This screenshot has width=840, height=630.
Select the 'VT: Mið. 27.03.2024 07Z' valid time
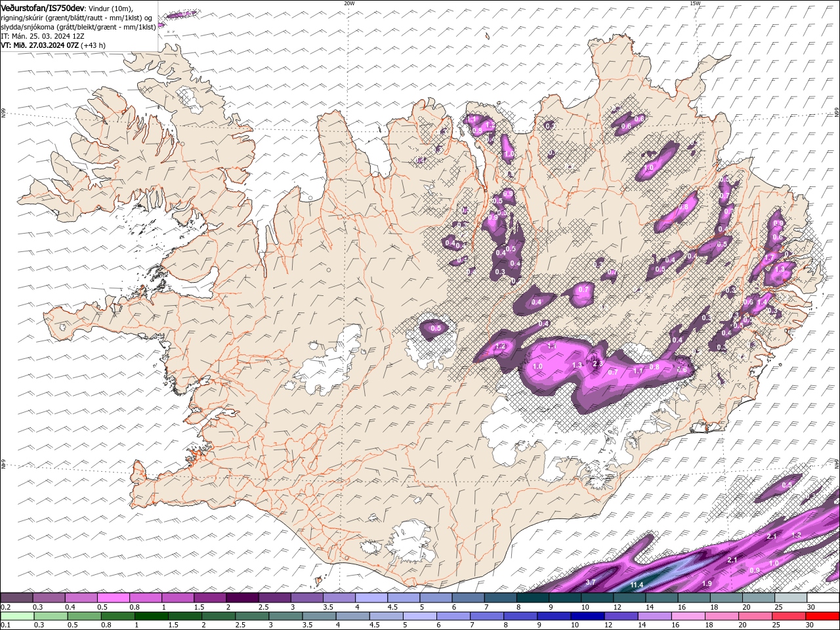[39, 45]
